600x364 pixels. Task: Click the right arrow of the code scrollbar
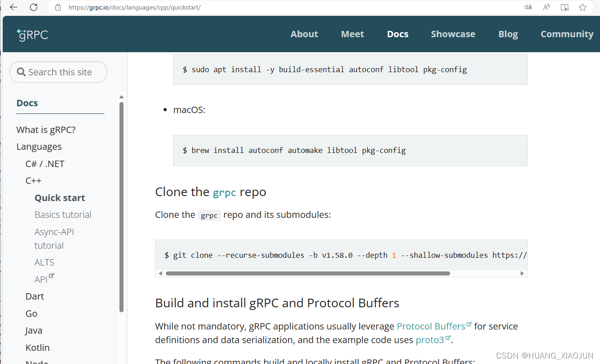pyautogui.click(x=522, y=273)
